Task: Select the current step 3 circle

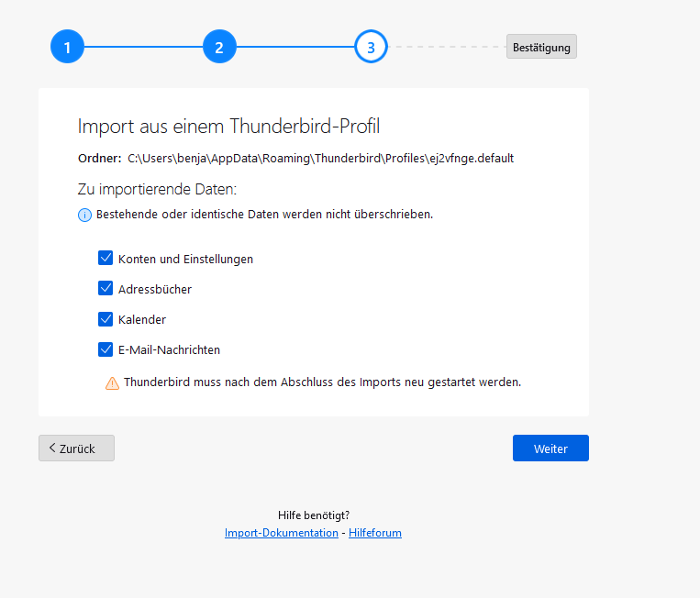Action: [371, 47]
